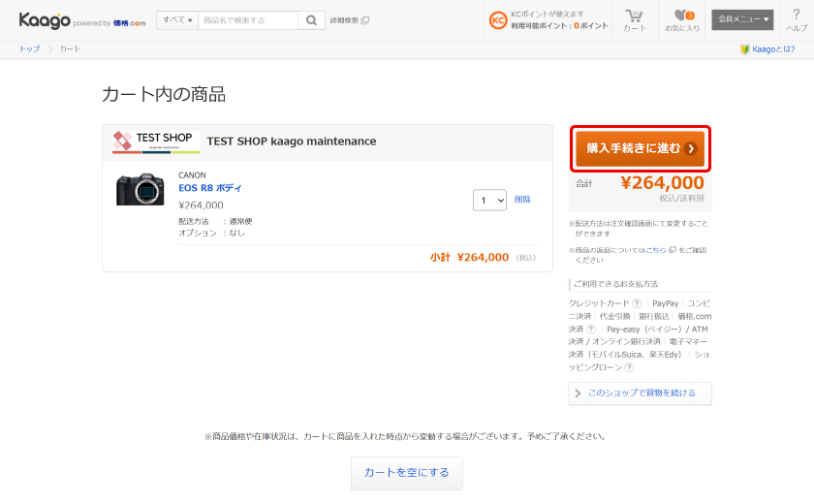This screenshot has height=504, width=814.
Task: Click the Canon camera thumbnail
Action: (141, 189)
